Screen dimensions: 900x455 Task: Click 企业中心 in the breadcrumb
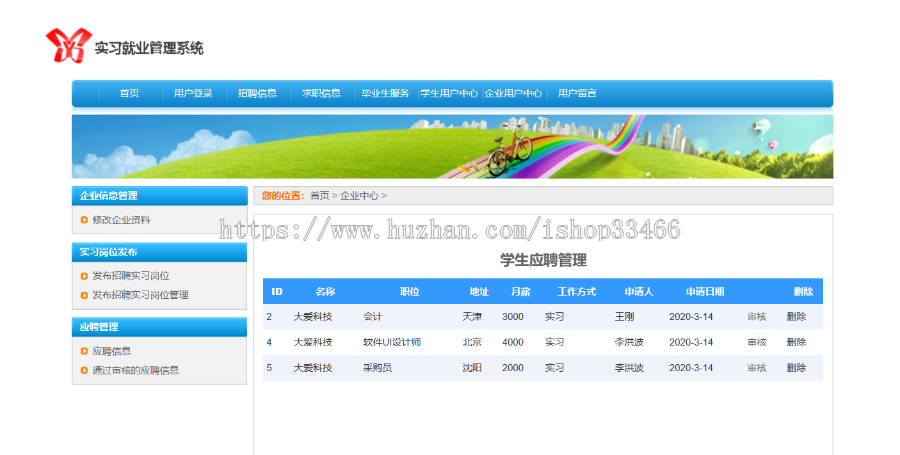[x=359, y=196]
